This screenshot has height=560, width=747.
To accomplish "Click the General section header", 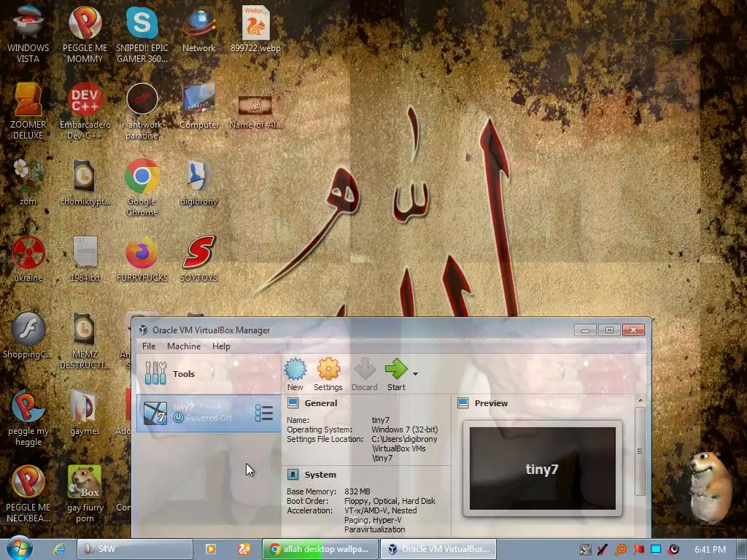I will click(x=321, y=403).
